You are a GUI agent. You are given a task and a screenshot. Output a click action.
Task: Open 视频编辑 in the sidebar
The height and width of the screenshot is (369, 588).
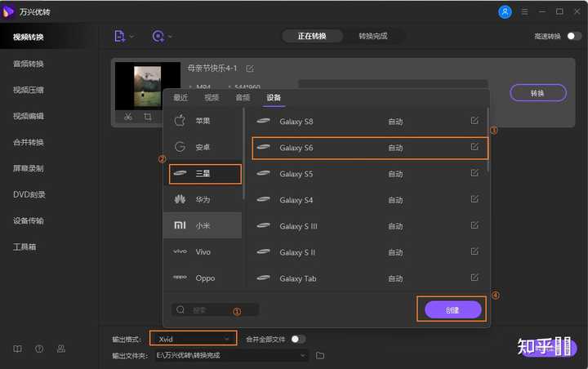click(x=29, y=116)
